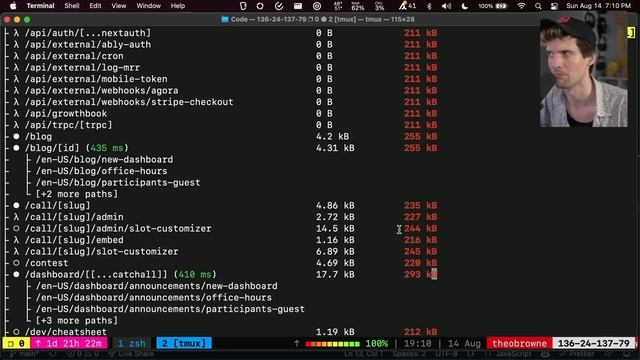Open Spotlight search
Viewport: 640px width, 360px height.
[538, 6]
